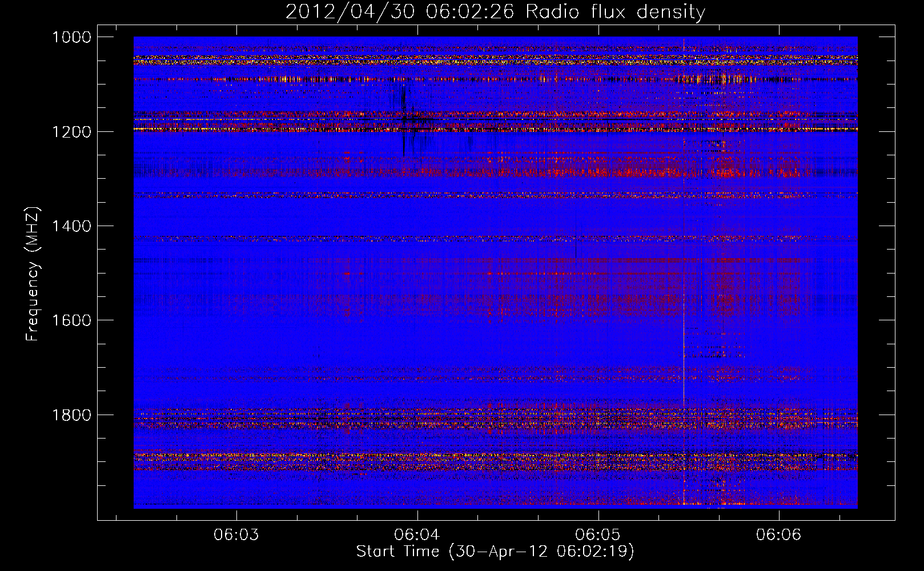Click the "Frequency (MHZ)" axis label
Screen dimensions: 924x571
[x=33, y=274]
